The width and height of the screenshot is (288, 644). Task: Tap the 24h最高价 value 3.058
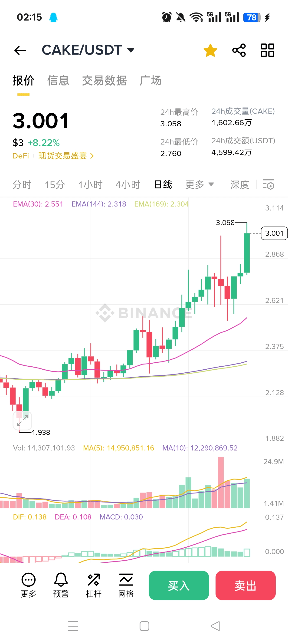point(171,124)
